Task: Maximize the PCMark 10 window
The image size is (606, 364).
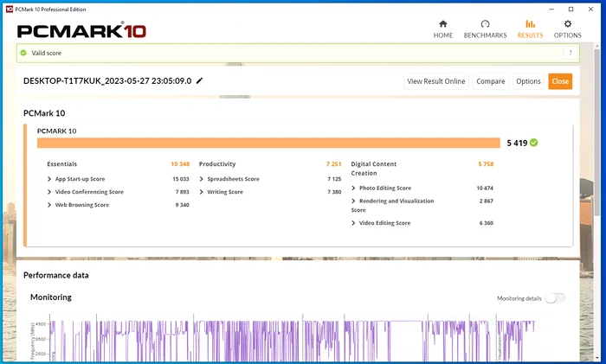Action: coord(571,9)
